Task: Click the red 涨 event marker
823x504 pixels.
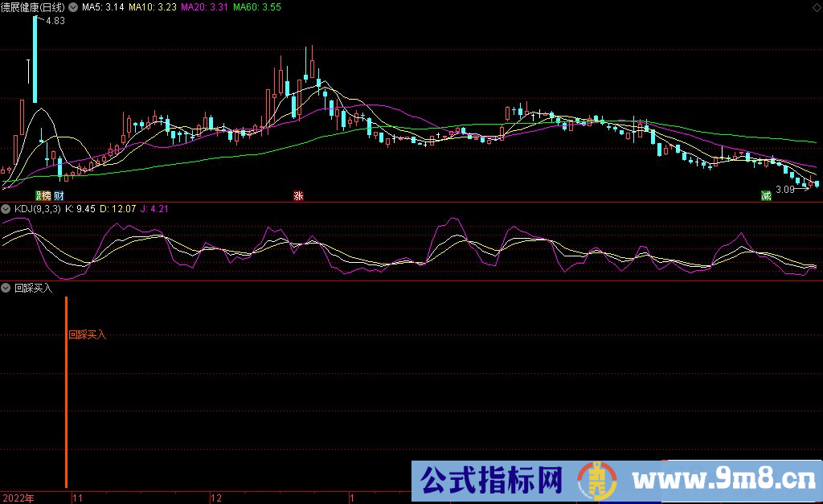Action: (x=299, y=196)
